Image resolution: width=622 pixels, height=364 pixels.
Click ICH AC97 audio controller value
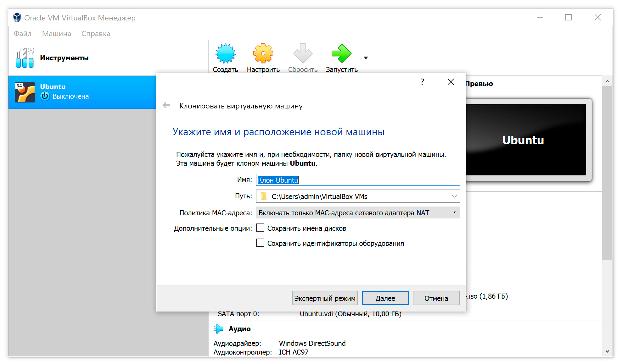click(294, 352)
